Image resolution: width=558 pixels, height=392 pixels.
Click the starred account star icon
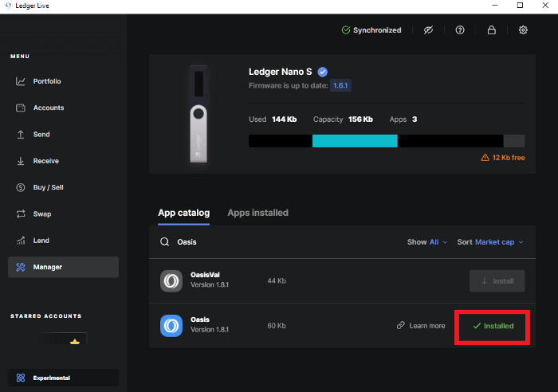[x=75, y=342]
